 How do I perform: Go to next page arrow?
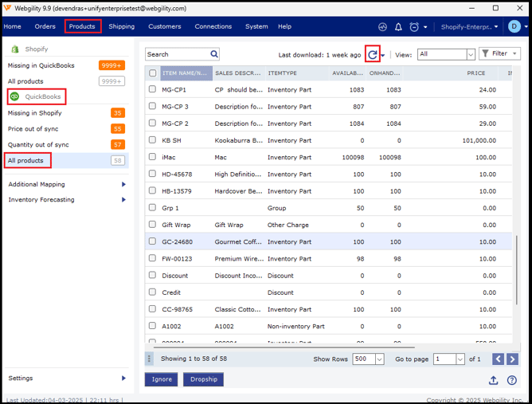pos(512,359)
